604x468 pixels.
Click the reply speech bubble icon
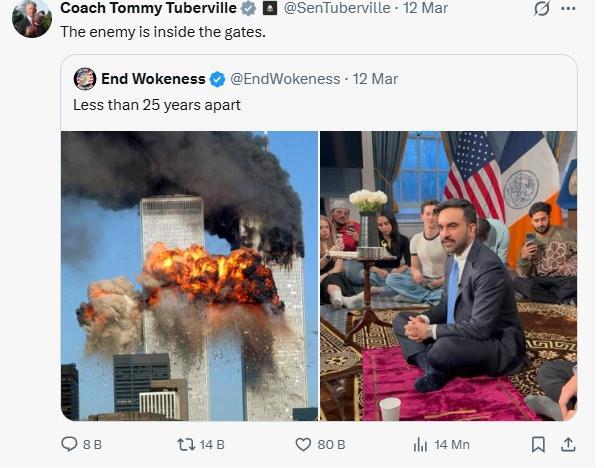click(x=69, y=444)
